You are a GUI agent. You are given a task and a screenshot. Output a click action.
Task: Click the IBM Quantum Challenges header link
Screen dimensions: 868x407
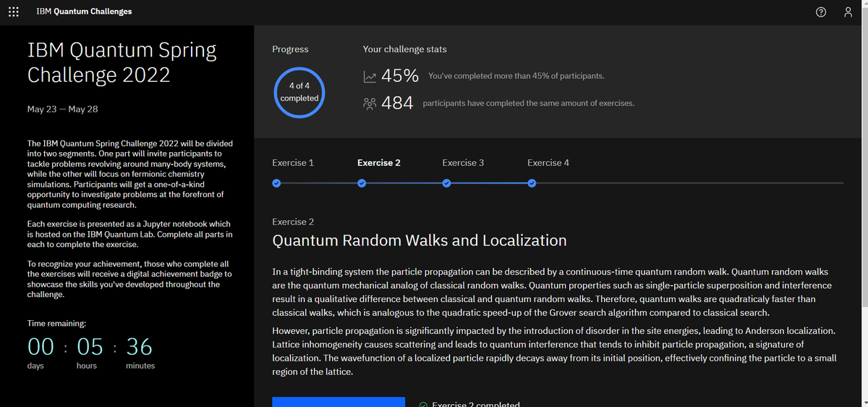click(84, 12)
